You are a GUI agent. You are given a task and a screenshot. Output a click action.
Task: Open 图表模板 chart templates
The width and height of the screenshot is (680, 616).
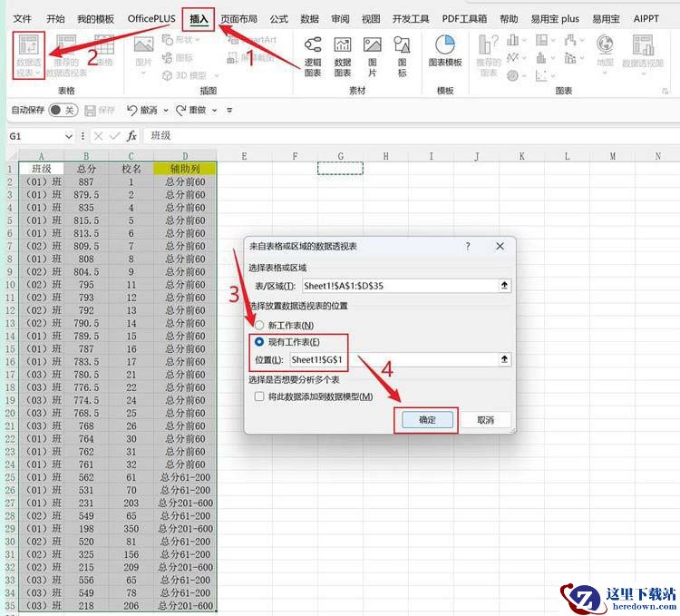[445, 51]
